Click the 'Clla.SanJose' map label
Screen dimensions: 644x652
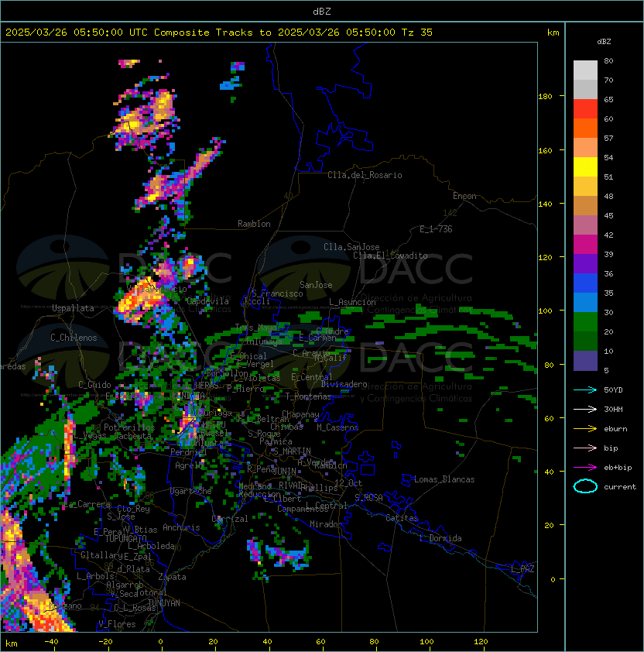point(351,247)
